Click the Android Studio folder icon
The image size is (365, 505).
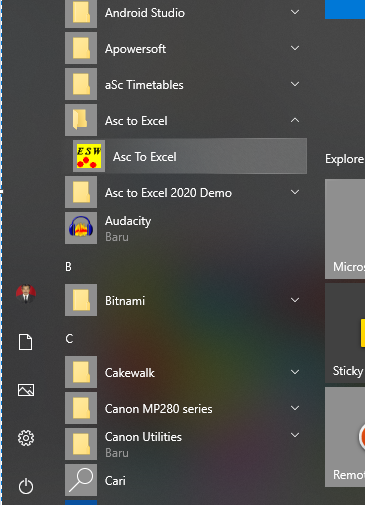[x=81, y=13]
